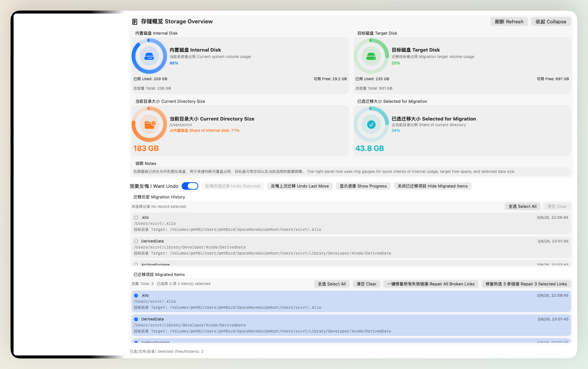Viewport: 588px width, 369px height.
Task: Refresh the storage overview
Action: [509, 21]
